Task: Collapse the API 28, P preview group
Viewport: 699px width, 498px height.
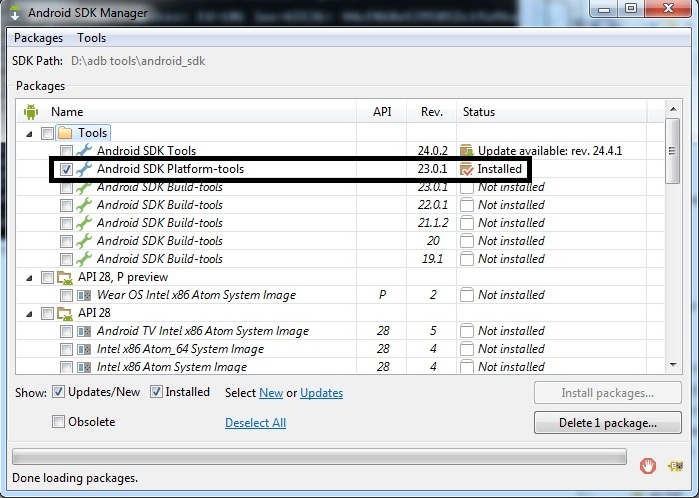Action: 29,278
